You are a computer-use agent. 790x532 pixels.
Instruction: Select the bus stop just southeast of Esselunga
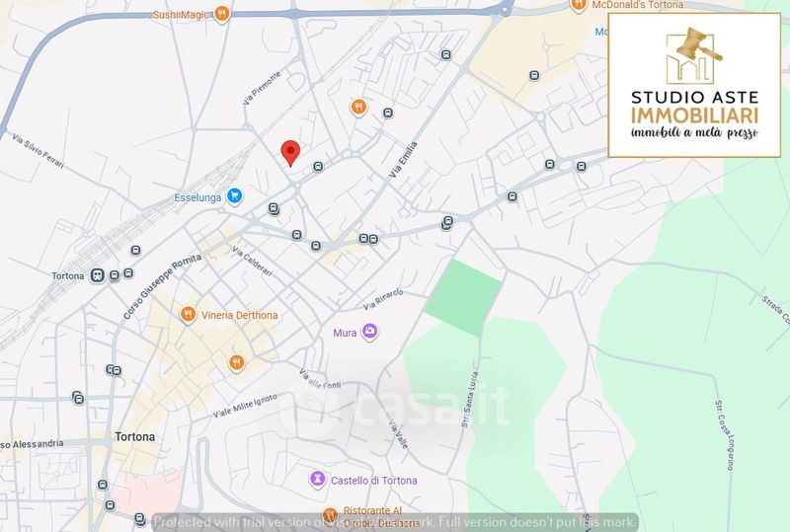click(x=274, y=208)
